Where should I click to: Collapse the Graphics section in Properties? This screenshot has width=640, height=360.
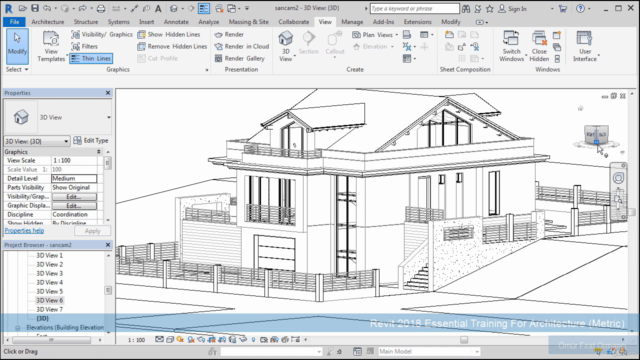(x=98, y=152)
